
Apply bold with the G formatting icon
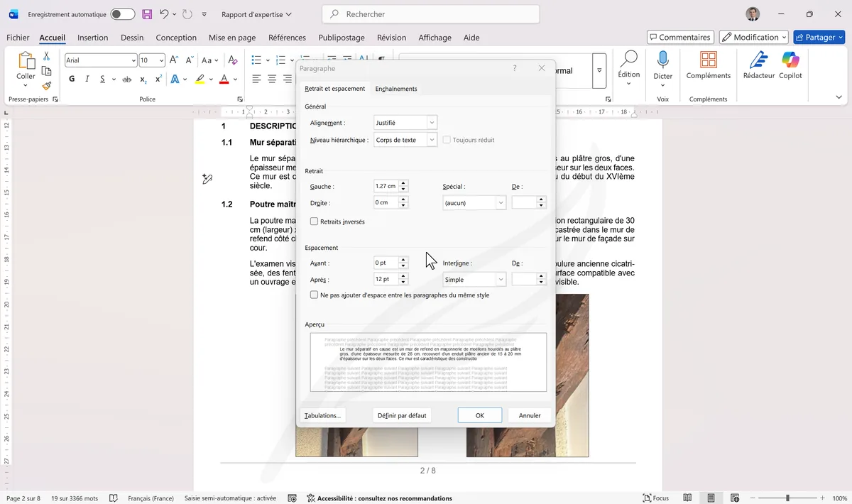pos(70,78)
